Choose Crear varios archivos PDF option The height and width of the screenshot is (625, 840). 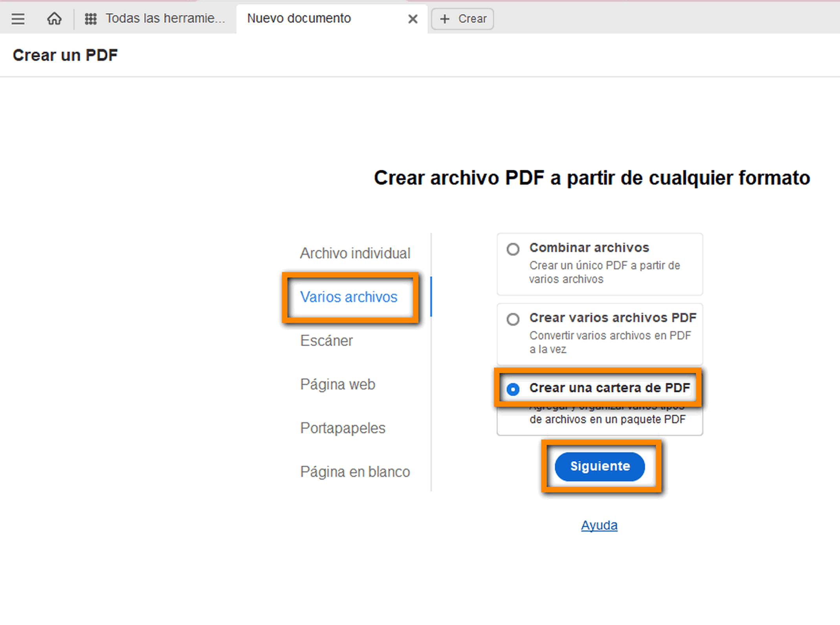pos(513,319)
